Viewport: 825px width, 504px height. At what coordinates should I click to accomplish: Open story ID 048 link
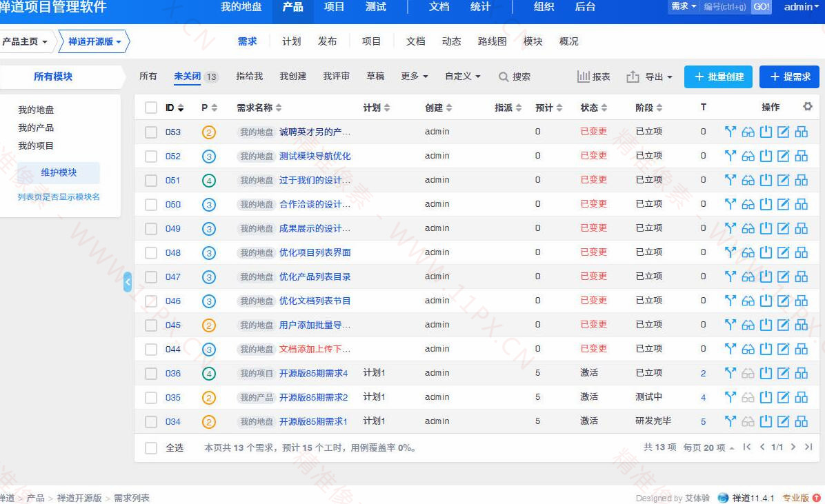pyautogui.click(x=172, y=253)
